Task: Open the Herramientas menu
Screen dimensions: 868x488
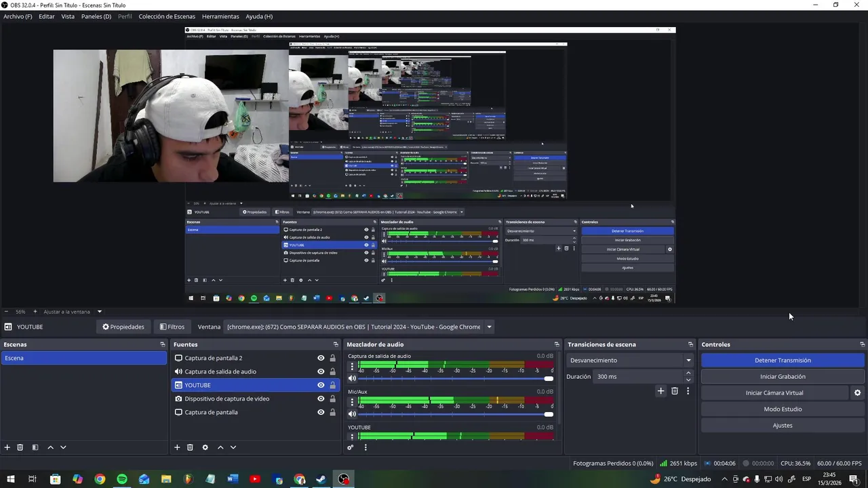Action: point(220,16)
